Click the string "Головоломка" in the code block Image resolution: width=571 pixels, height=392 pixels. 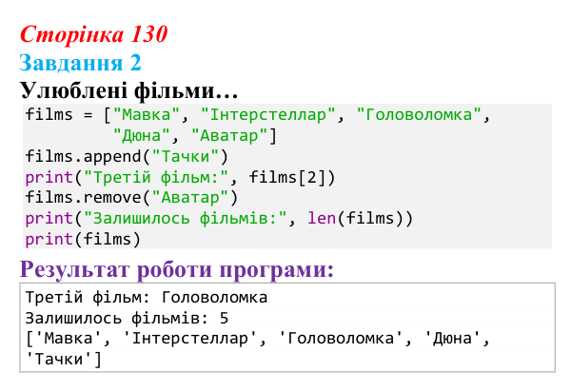[x=419, y=115]
